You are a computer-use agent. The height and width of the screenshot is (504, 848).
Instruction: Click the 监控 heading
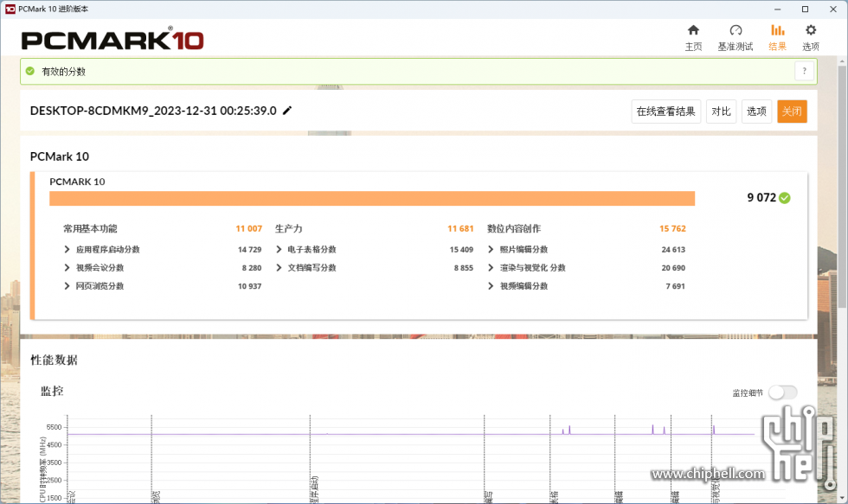(52, 391)
